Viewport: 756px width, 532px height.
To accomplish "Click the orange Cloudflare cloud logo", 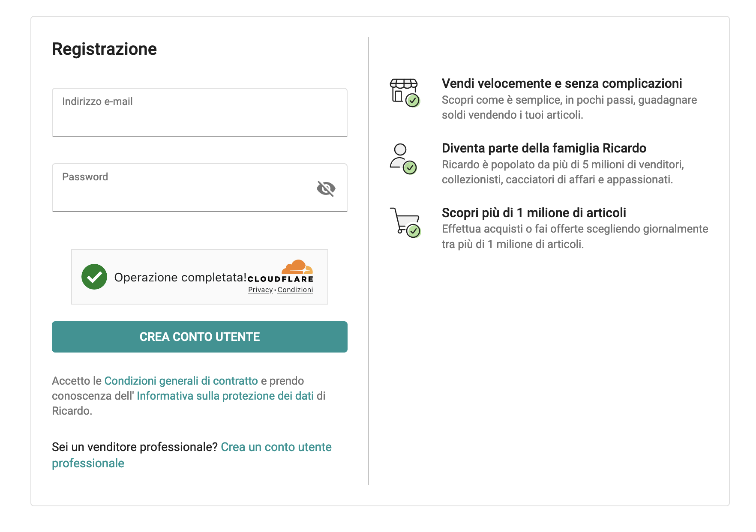I will pyautogui.click(x=297, y=266).
